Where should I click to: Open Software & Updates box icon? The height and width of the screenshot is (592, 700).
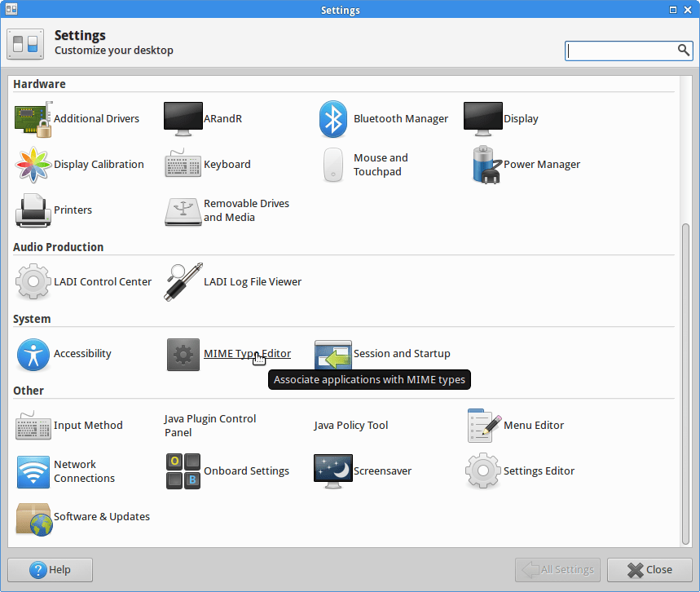[34, 519]
